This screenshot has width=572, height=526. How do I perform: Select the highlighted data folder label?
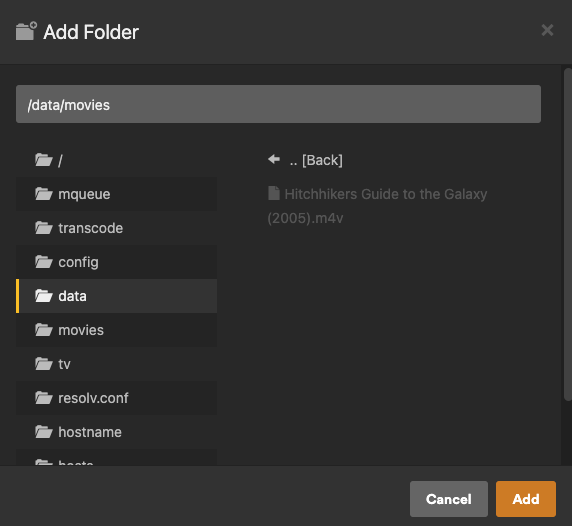[73, 296]
